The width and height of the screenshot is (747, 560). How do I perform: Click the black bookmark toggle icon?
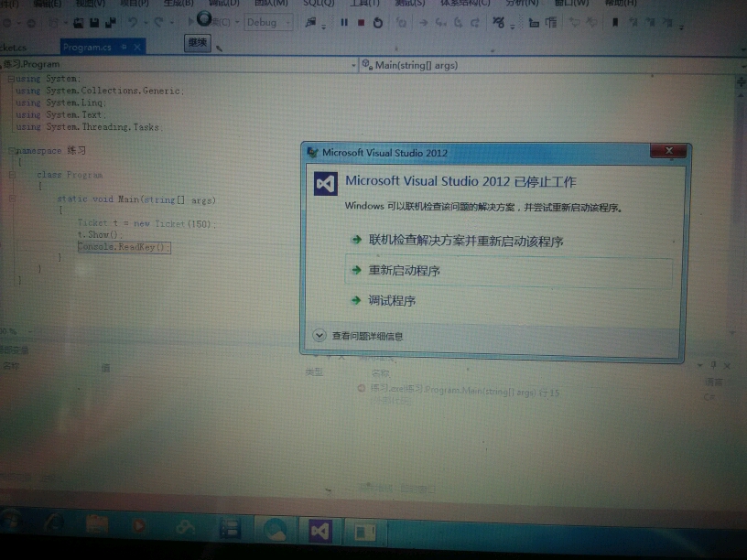pyautogui.click(x=615, y=22)
